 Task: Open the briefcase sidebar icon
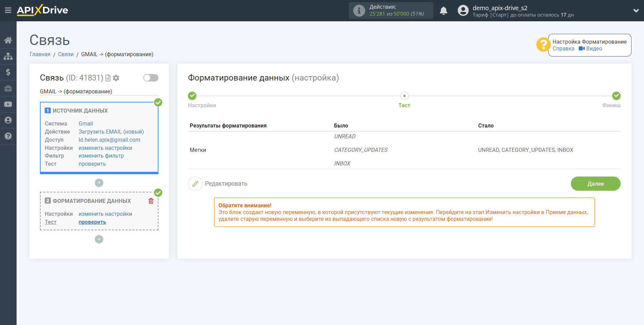tap(8, 88)
